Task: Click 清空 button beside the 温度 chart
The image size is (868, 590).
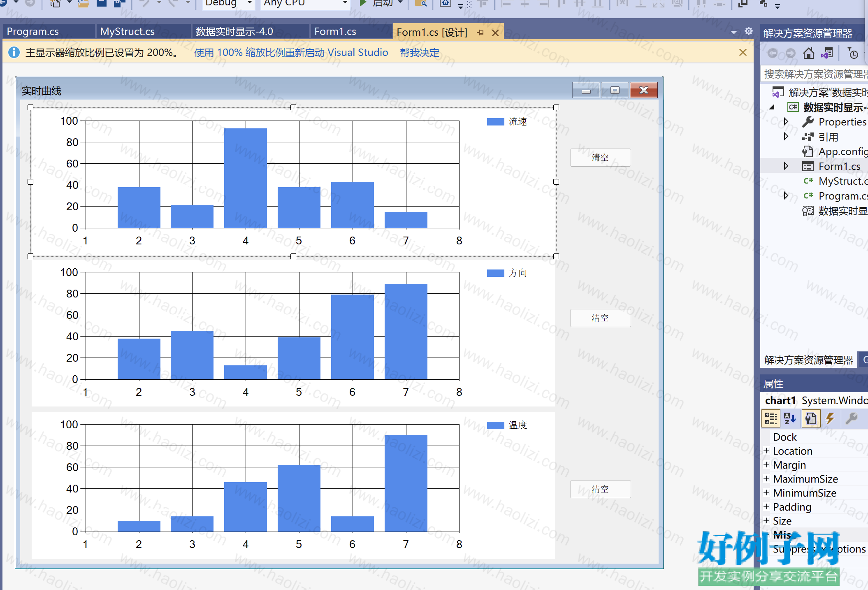Action: (x=600, y=489)
